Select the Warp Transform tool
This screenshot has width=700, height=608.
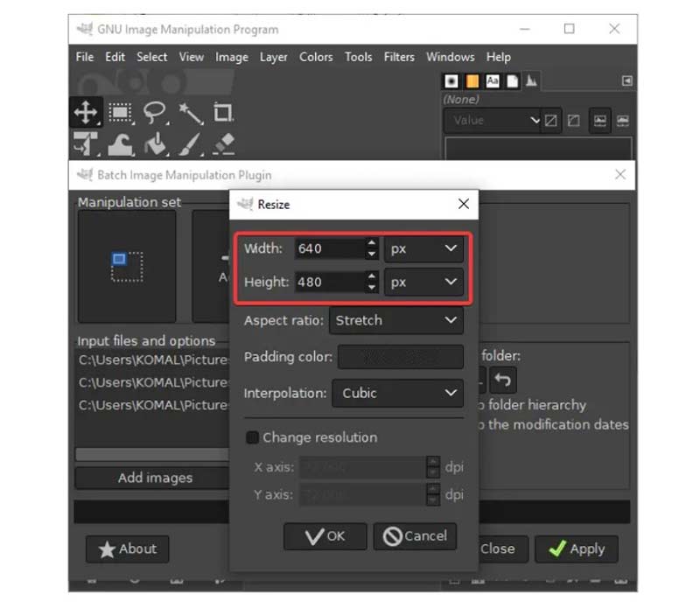[x=120, y=144]
